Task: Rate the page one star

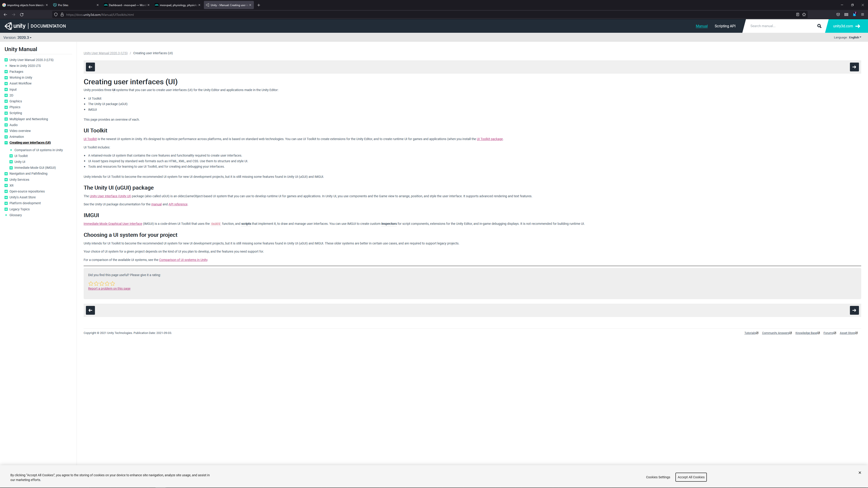Action: click(x=91, y=284)
